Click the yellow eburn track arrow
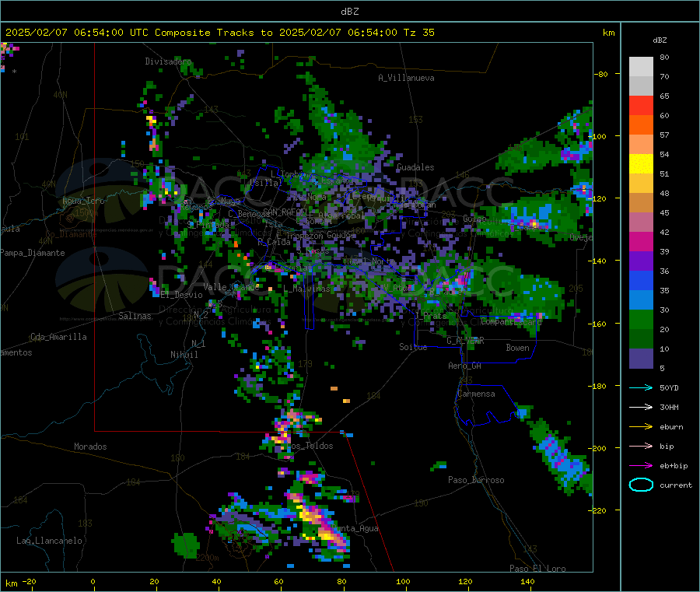The width and height of the screenshot is (700, 592). coord(641,426)
